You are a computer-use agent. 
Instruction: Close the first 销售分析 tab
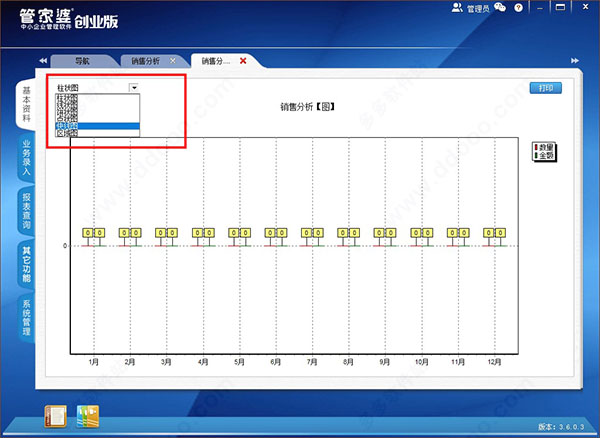coord(173,61)
